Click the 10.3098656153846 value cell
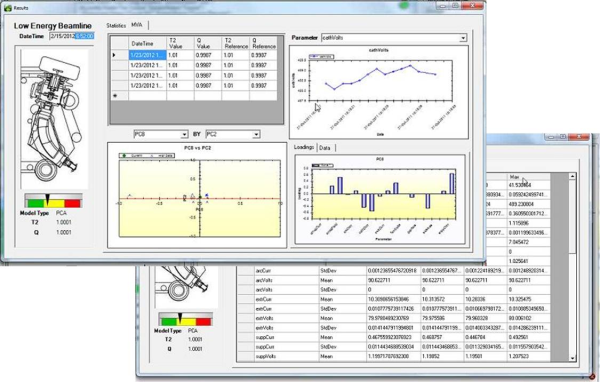The width and height of the screenshot is (600, 382). point(393,299)
